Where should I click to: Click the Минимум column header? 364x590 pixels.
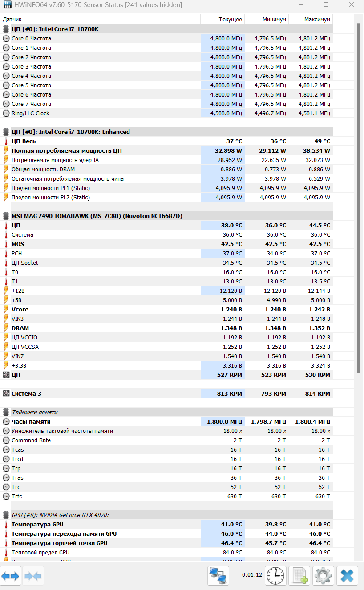pyautogui.click(x=267, y=20)
